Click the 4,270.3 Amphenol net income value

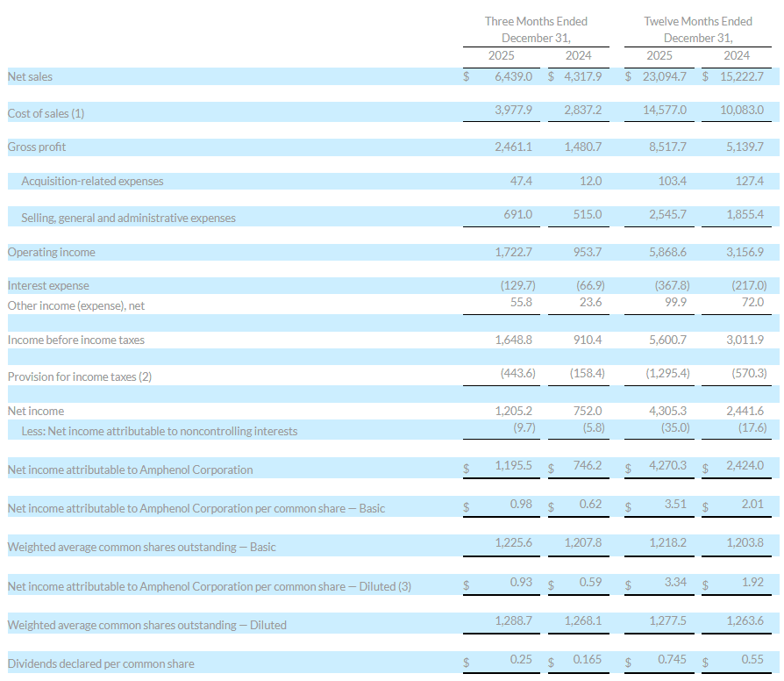(667, 465)
